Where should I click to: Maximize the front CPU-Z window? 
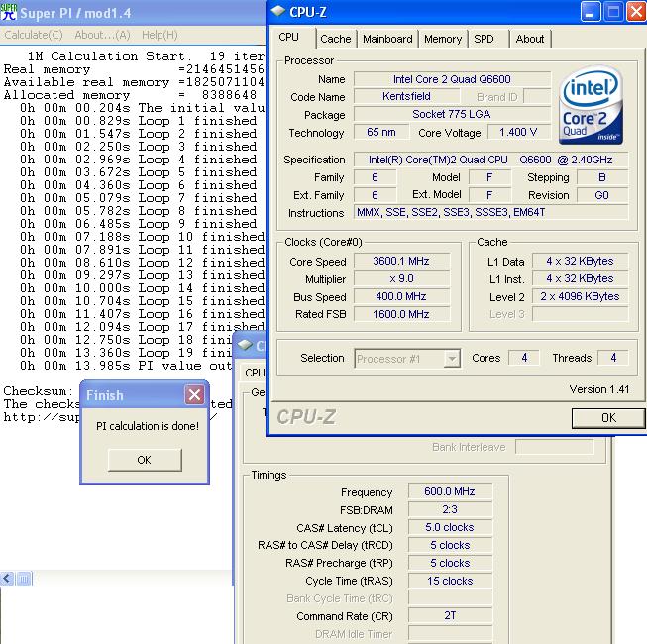tap(613, 13)
